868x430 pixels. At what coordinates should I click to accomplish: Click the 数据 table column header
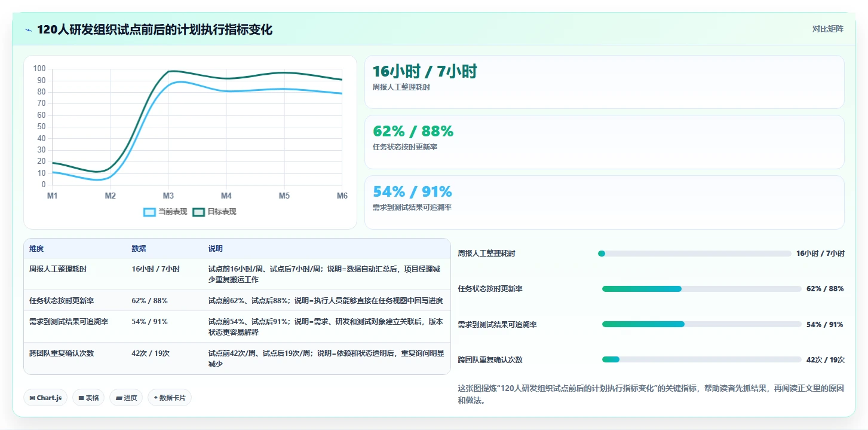click(139, 249)
